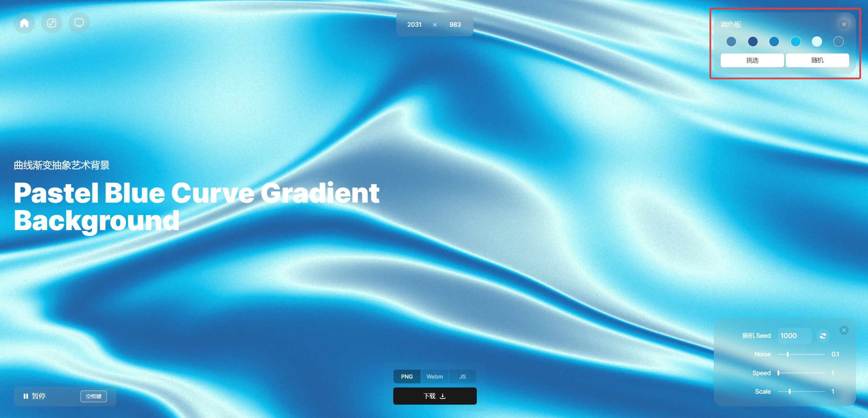Click the 空格键 shortcut badge
This screenshot has height=418, width=868.
coord(94,396)
